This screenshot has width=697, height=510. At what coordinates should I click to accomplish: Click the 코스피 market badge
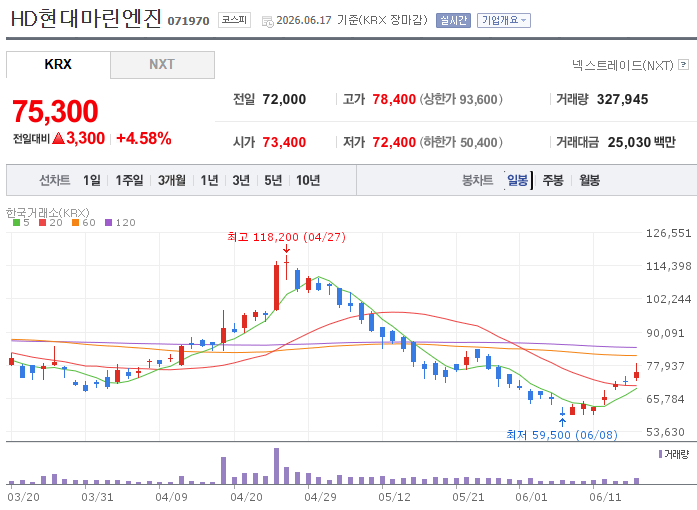[234, 20]
